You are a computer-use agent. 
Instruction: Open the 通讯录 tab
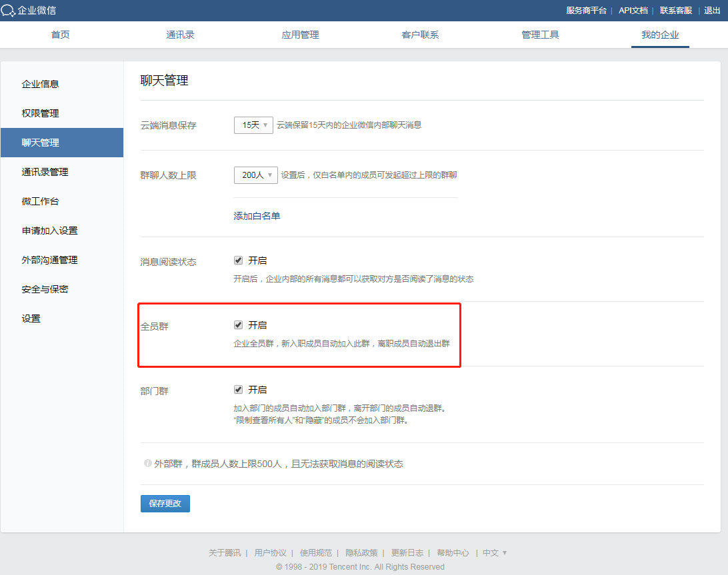pos(180,35)
